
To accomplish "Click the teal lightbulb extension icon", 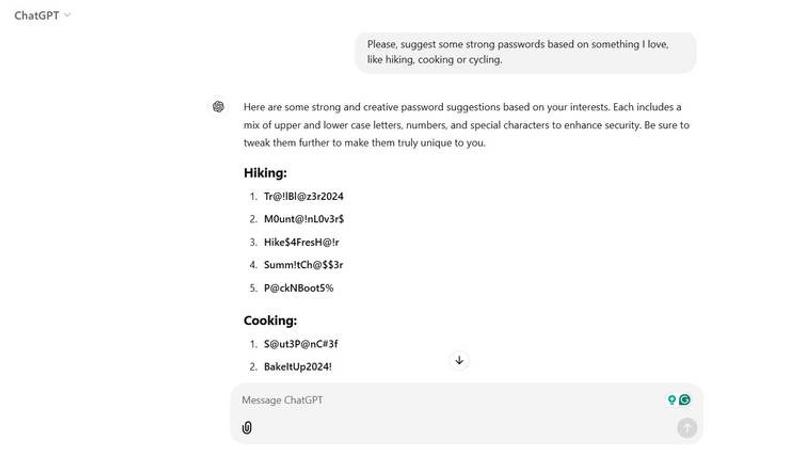I will coord(672,400).
